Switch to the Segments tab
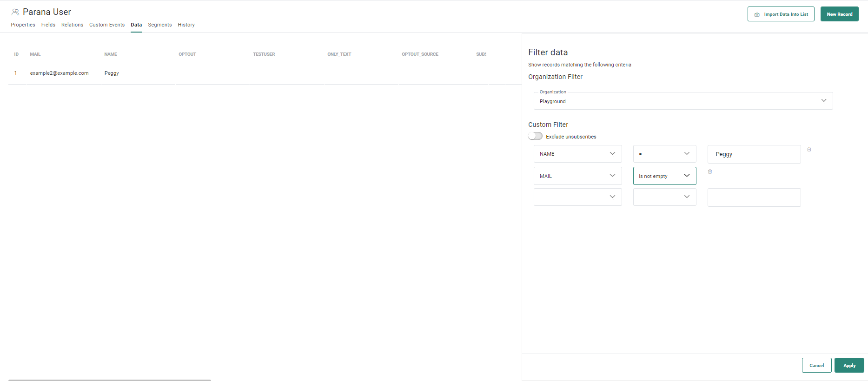The image size is (868, 381). pos(159,25)
